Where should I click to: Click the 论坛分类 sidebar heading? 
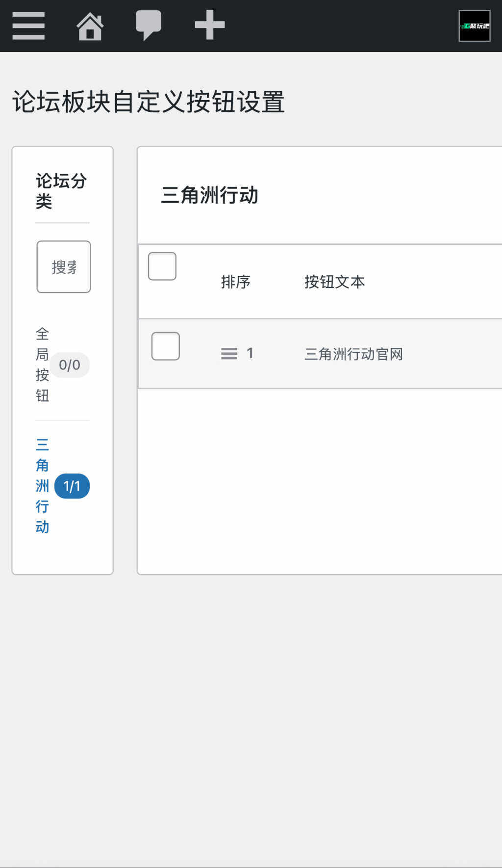coord(61,191)
